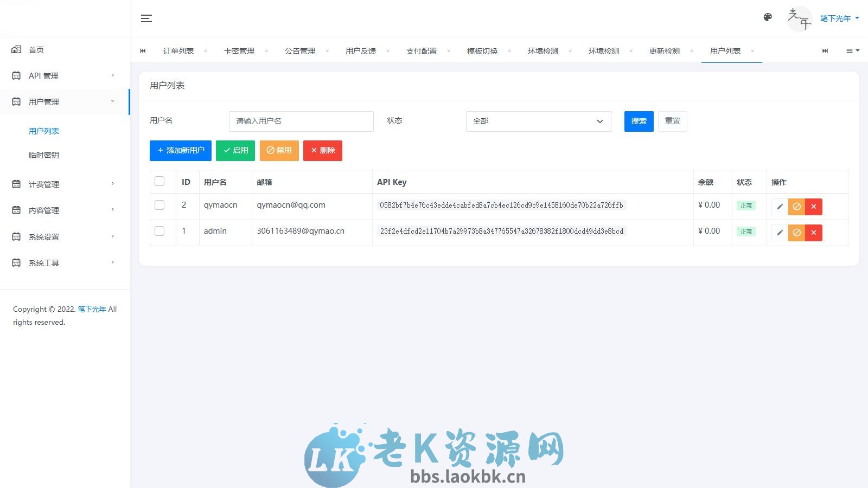868x488 pixels.
Task: Select 临时密钥 in the sidebar menu
Action: pos(44,155)
